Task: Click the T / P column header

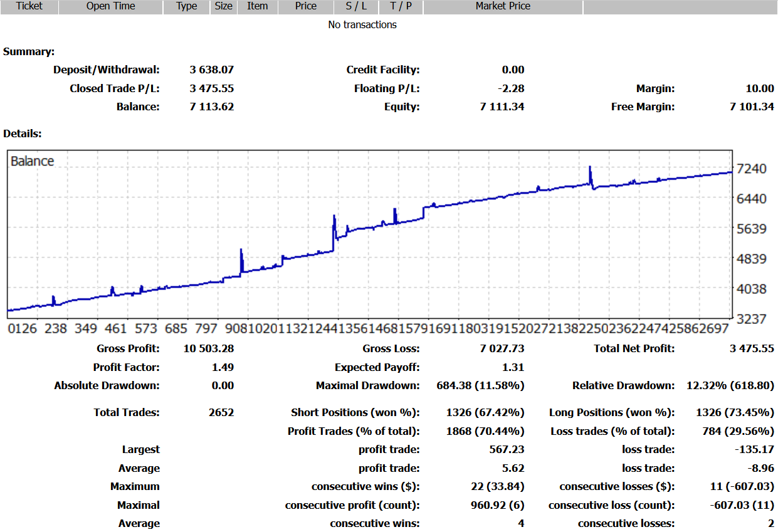Action: pos(401,7)
